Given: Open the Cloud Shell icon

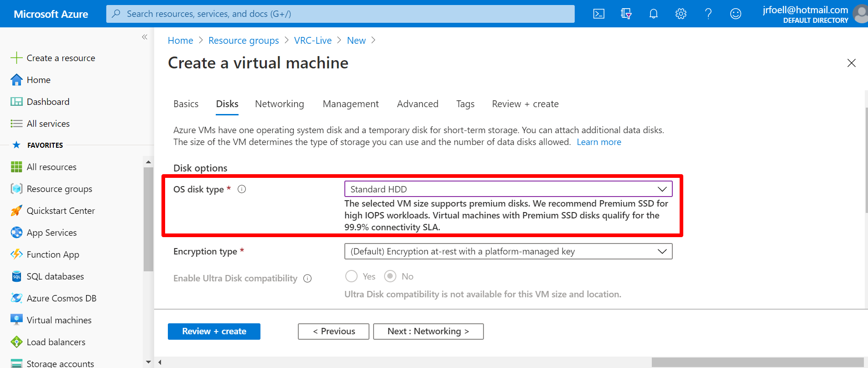Looking at the screenshot, I should [599, 14].
